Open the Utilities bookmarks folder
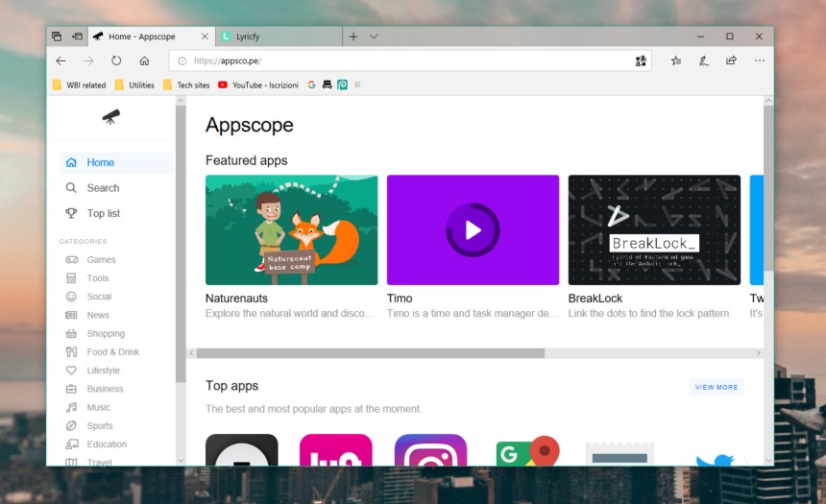This screenshot has width=826, height=504. [x=134, y=84]
